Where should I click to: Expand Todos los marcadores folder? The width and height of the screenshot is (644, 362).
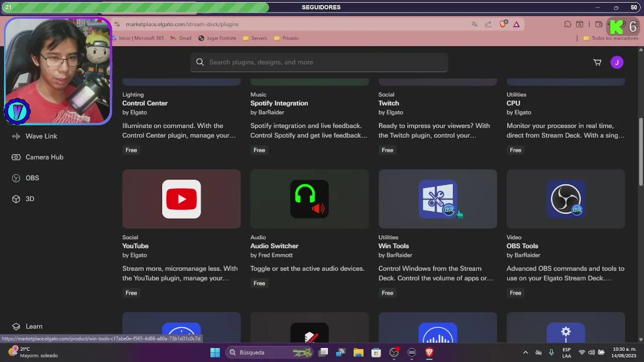coord(611,38)
